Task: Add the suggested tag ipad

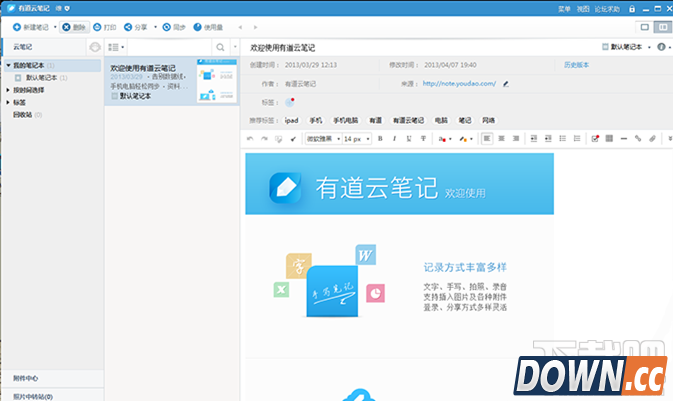Action: [x=291, y=121]
